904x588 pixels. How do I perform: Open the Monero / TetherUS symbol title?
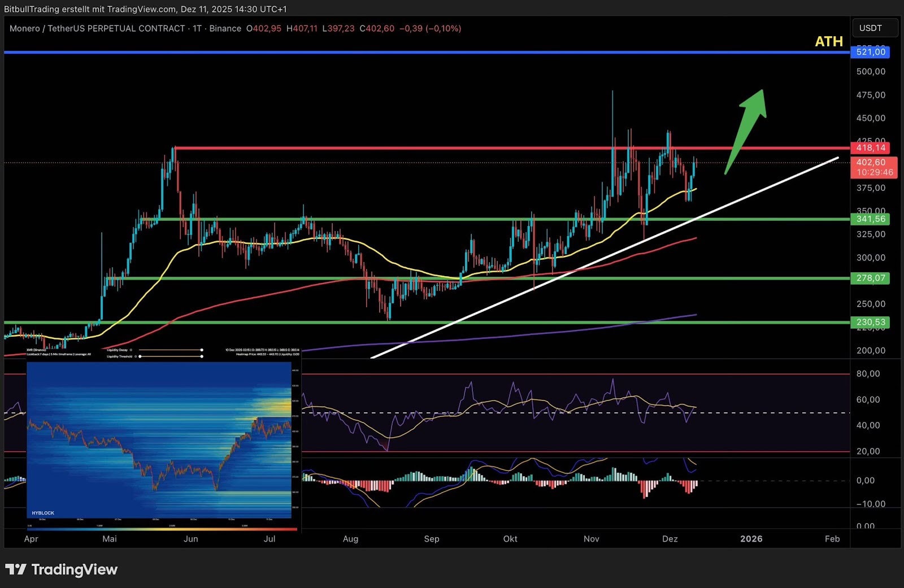[x=97, y=28]
